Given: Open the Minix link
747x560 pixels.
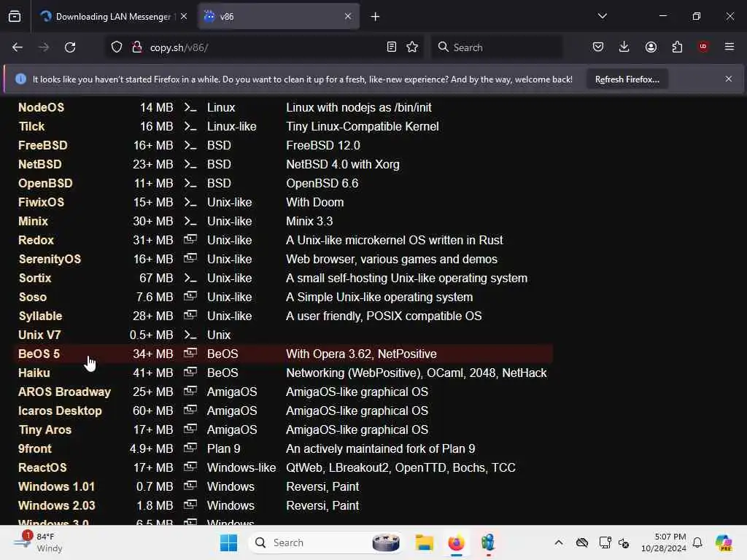Looking at the screenshot, I should (33, 222).
